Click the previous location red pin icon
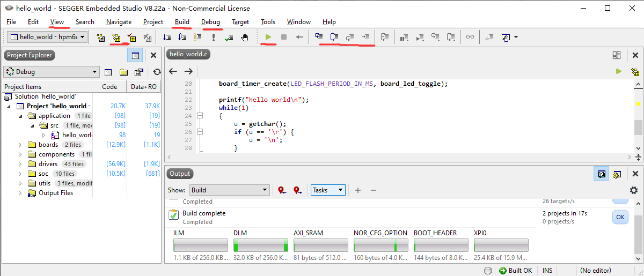This screenshot has height=276, width=644. 282,190
